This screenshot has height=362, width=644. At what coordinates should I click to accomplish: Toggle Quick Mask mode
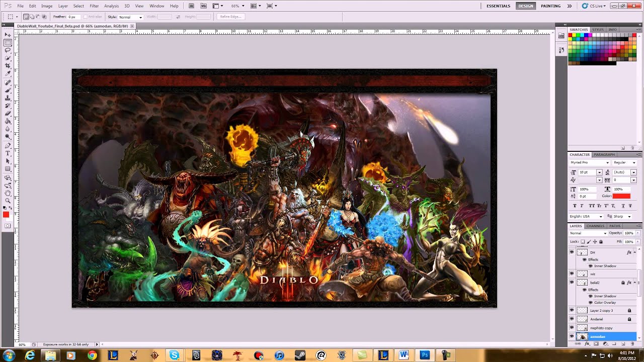tap(8, 226)
